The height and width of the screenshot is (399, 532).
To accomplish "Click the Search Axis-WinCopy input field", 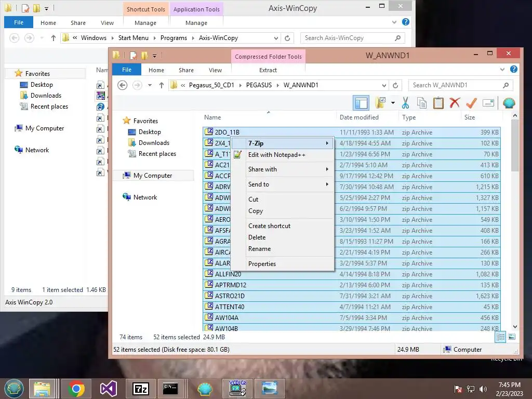I will point(353,38).
